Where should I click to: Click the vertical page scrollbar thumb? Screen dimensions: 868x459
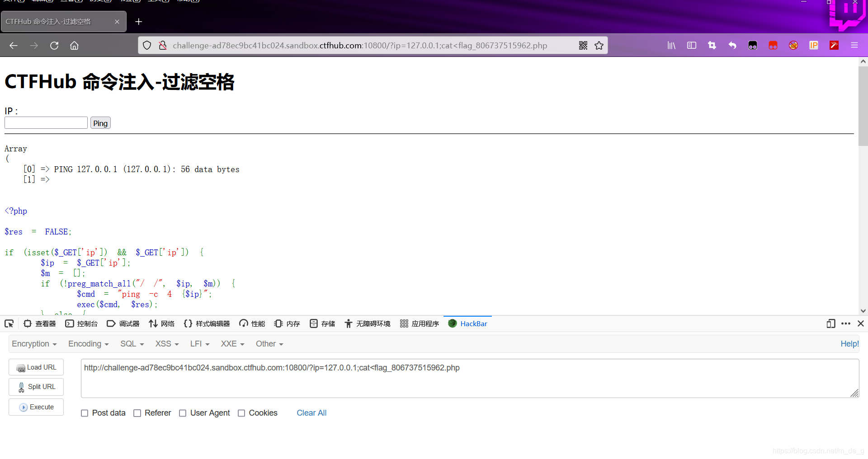(863, 106)
